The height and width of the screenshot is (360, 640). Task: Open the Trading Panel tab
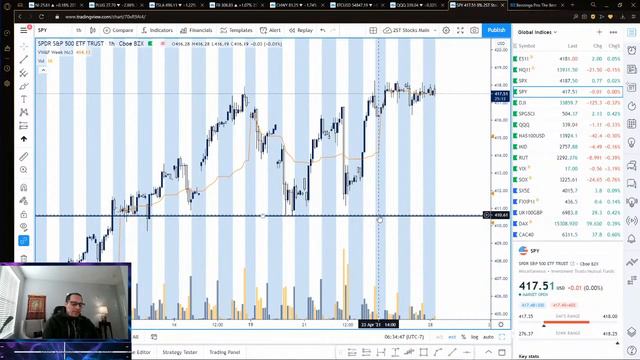tap(224, 352)
